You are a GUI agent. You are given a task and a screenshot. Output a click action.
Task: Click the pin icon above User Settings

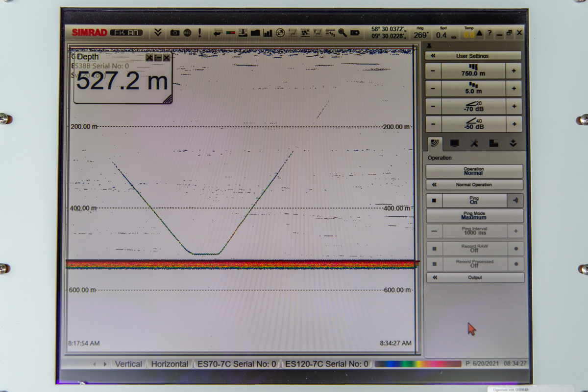coord(430,46)
